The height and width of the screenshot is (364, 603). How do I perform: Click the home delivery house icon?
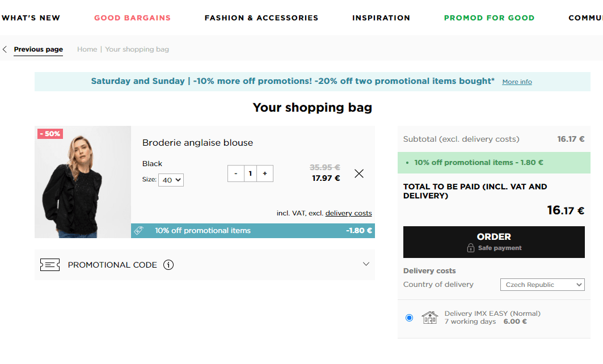429,318
